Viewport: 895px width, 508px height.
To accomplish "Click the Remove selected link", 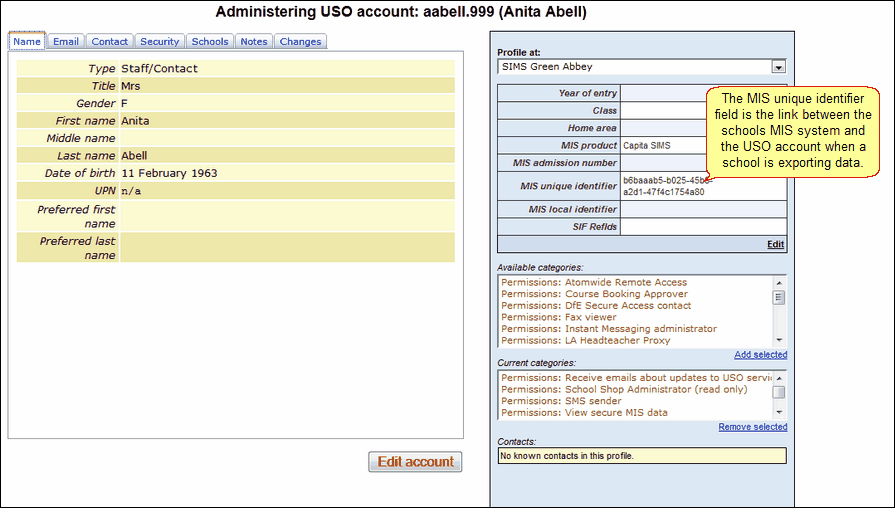I will point(752,427).
